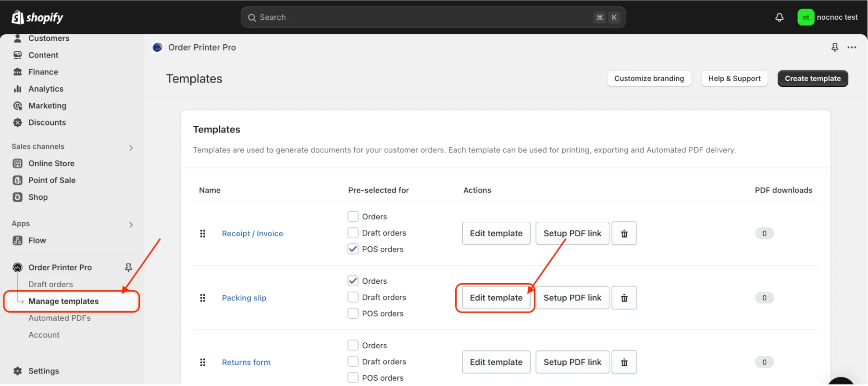Edit template for Receipt / Invoice
The width and height of the screenshot is (868, 386).
[x=496, y=233]
